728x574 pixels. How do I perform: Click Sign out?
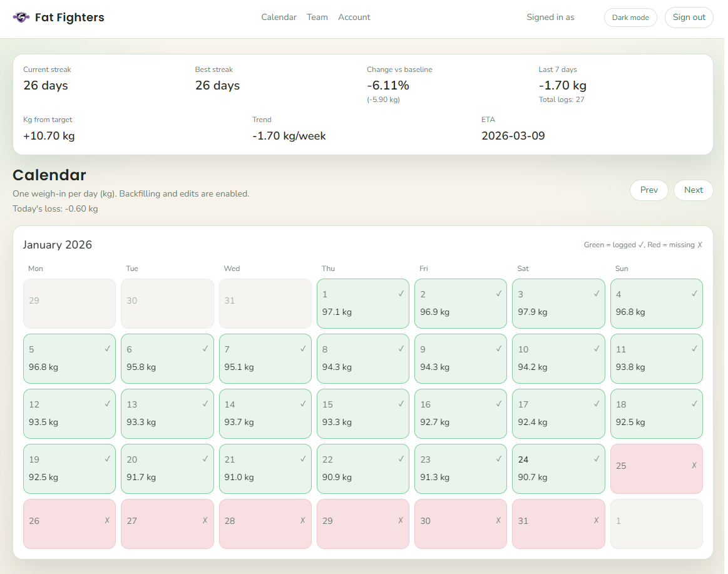[689, 17]
